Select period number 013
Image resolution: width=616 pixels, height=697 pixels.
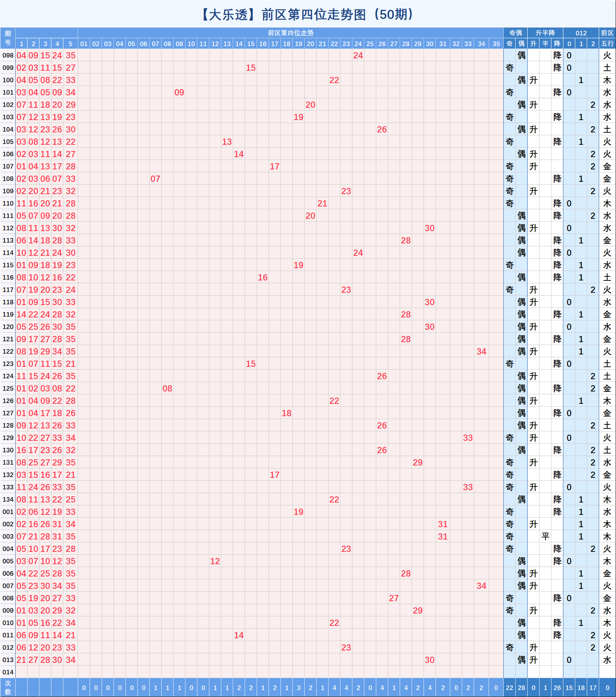pyautogui.click(x=8, y=660)
